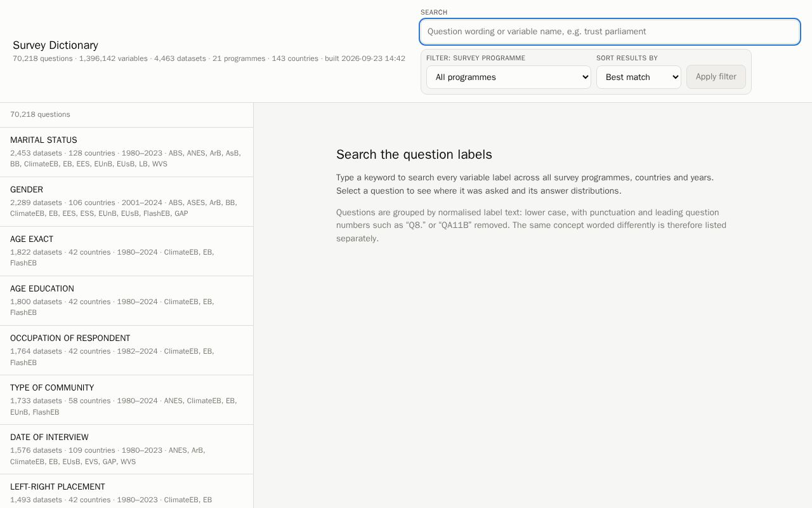Viewport: 812px width, 508px height.
Task: Open the AGE EDUCATION question
Action: 126,300
